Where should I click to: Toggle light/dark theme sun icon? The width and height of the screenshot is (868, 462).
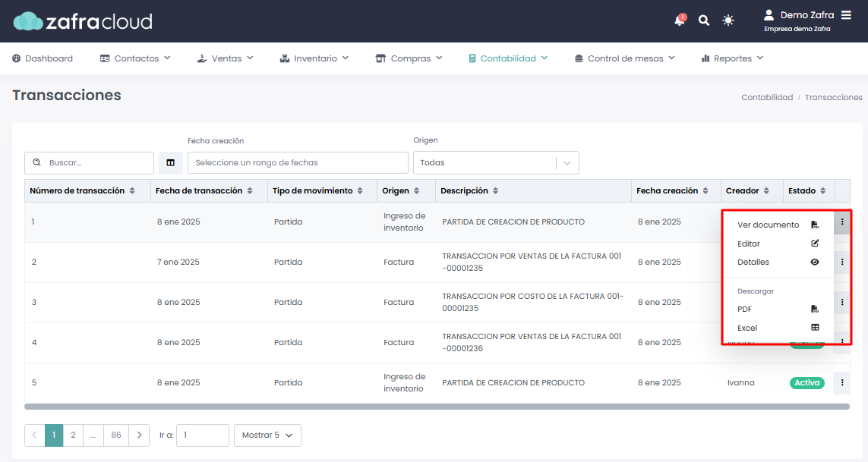(728, 20)
